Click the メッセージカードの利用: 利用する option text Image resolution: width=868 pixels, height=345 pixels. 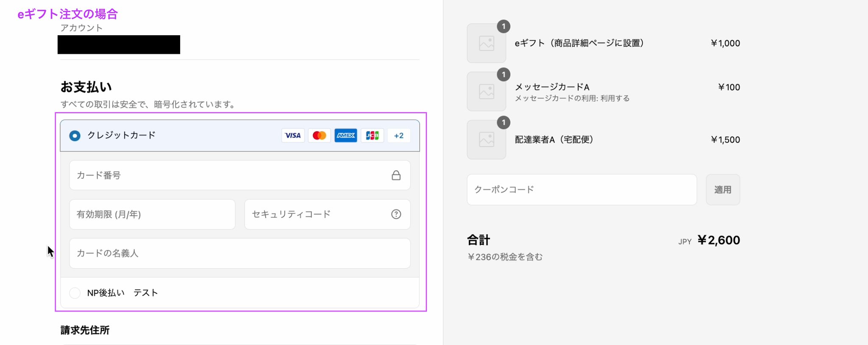(x=572, y=98)
